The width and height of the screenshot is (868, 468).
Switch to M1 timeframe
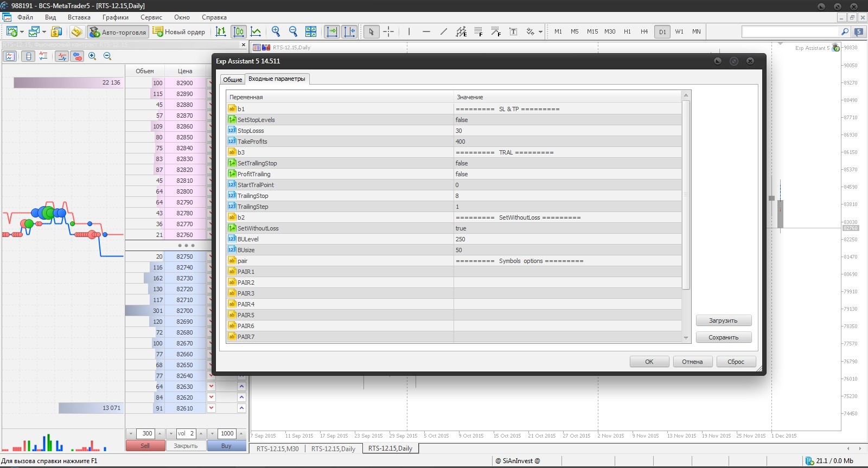(x=558, y=31)
